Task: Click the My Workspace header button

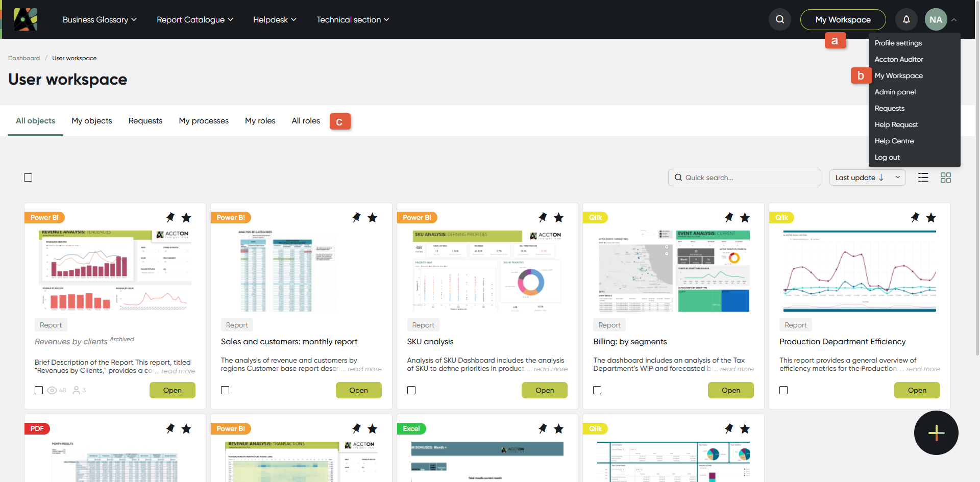Action: click(x=843, y=19)
